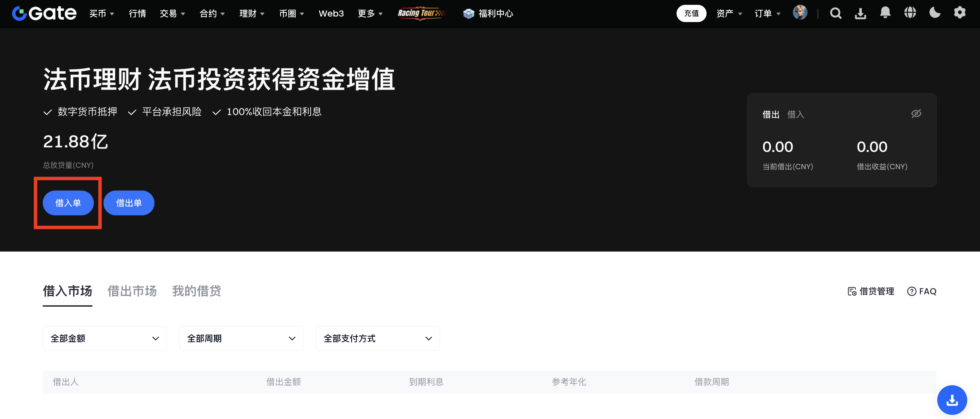Click the Racing Tour banner
The height and width of the screenshot is (419, 980).
(x=421, y=13)
